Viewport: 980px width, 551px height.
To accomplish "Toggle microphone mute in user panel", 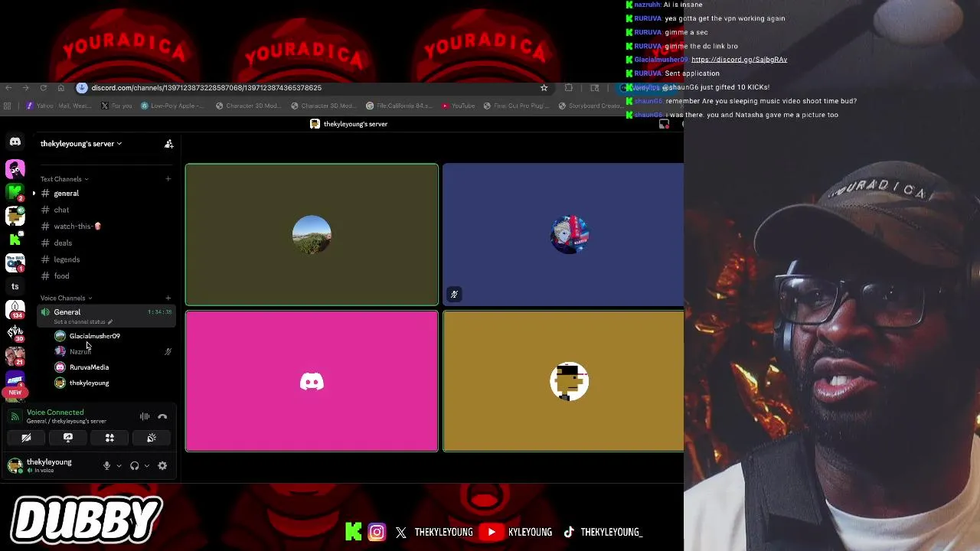I will tap(106, 465).
